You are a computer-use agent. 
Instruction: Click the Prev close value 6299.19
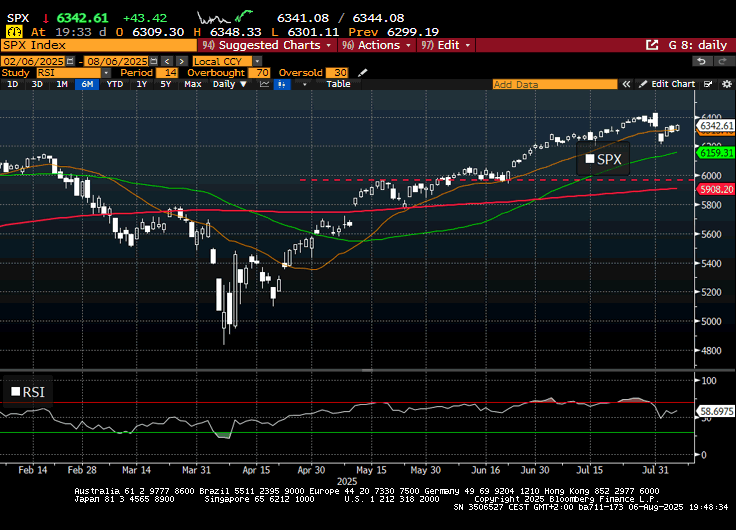click(413, 32)
